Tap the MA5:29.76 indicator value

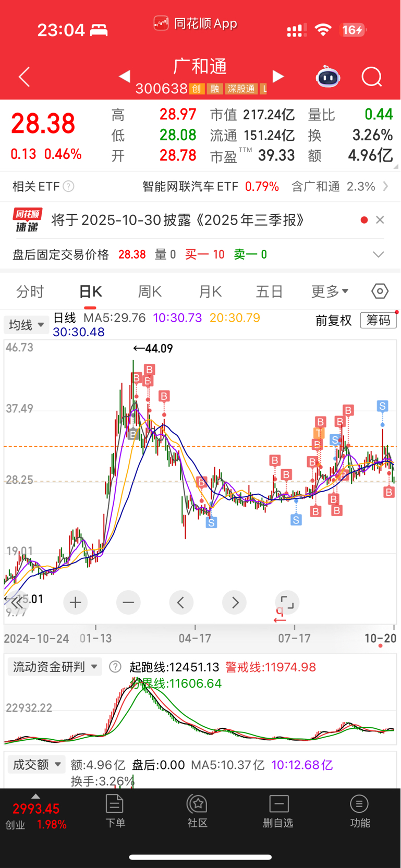click(115, 318)
